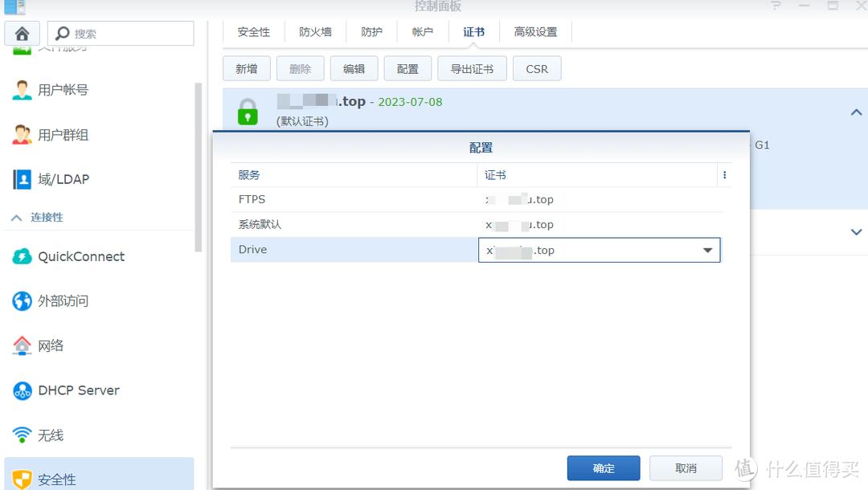
Task: Click the 系统默认 certificate cell
Action: 600,225
